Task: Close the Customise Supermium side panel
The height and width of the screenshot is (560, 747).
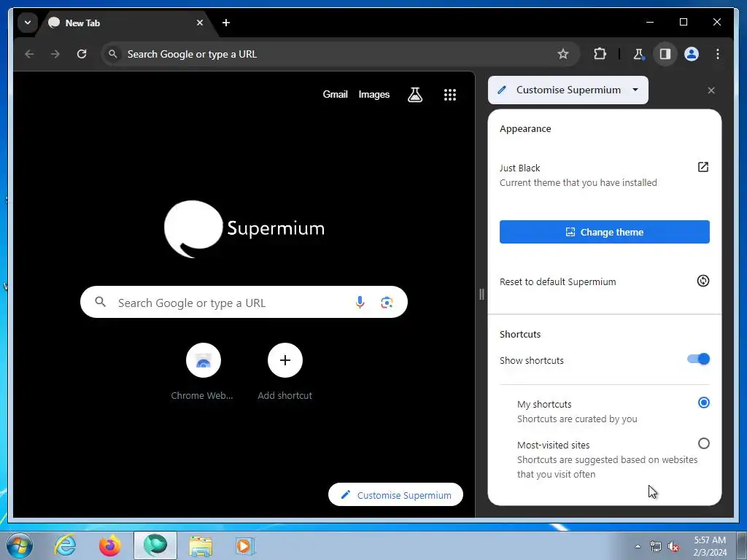Action: (711, 90)
